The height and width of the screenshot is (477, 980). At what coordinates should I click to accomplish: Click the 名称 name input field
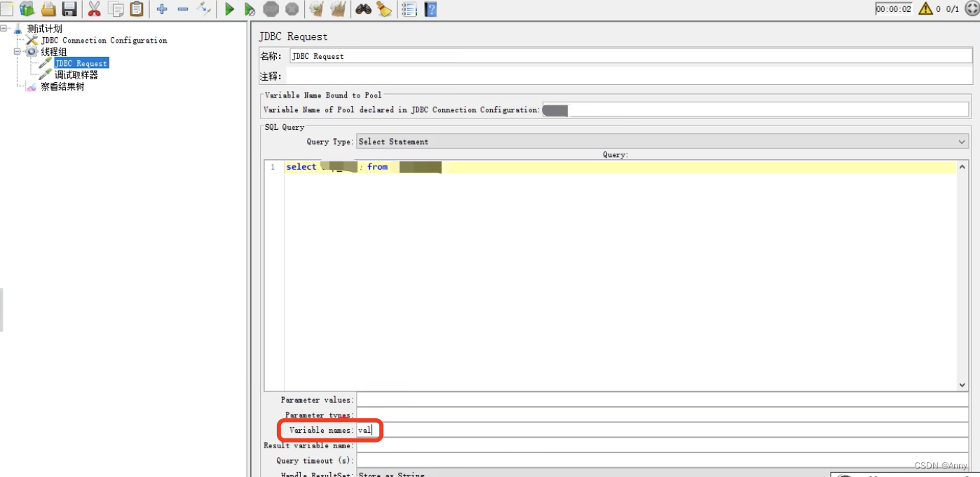631,56
